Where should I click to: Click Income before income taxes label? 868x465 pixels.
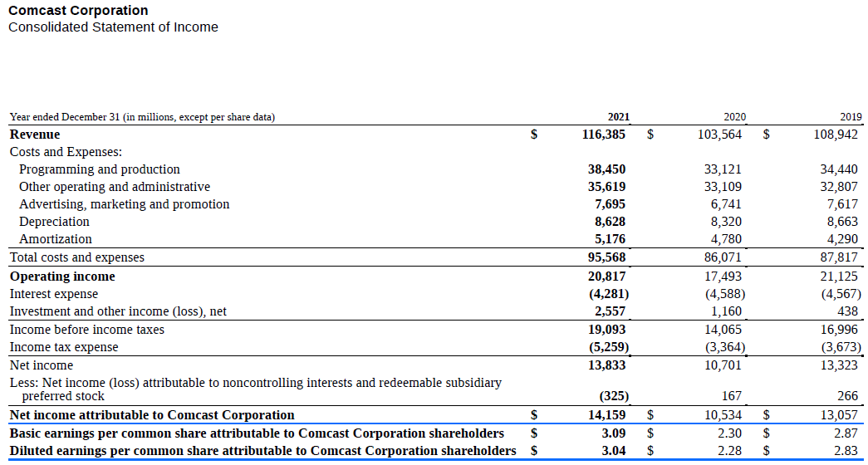(x=87, y=330)
